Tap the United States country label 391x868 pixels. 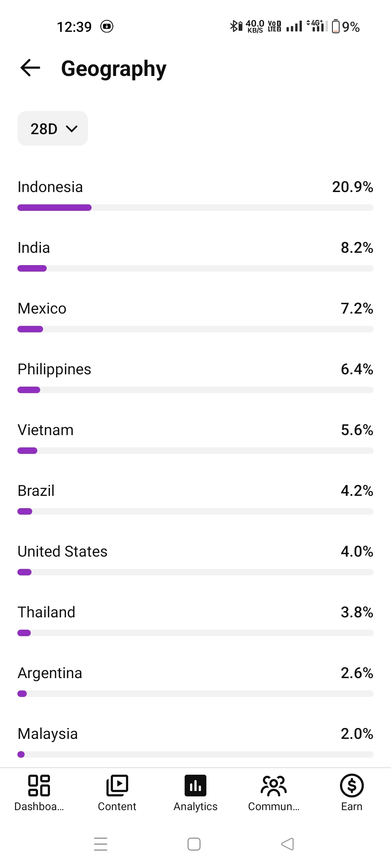pyautogui.click(x=63, y=552)
